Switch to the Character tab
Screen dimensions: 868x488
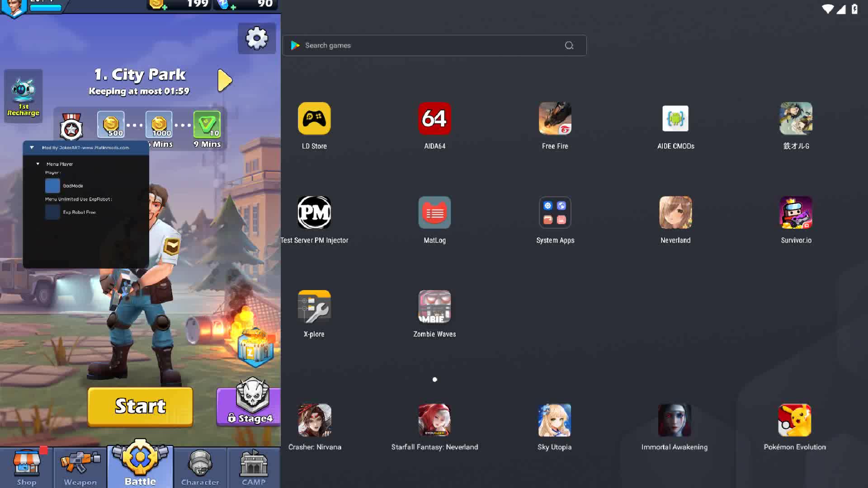pos(200,468)
